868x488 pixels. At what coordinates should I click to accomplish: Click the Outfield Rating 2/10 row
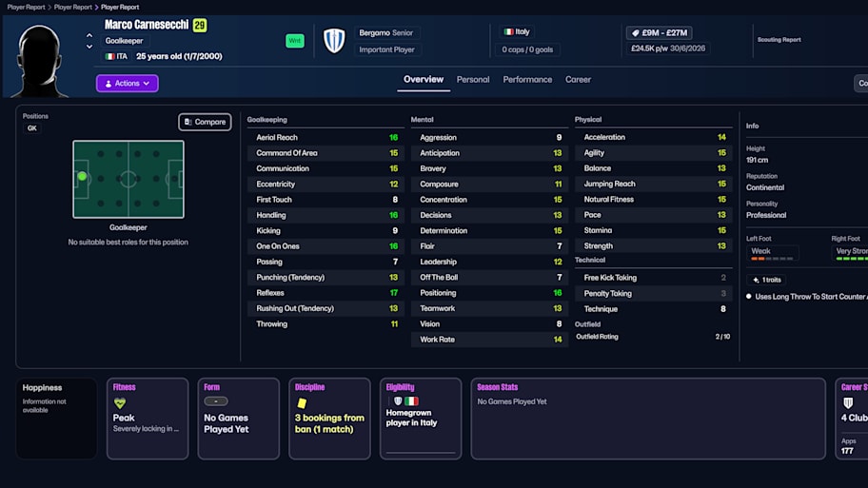click(x=653, y=337)
